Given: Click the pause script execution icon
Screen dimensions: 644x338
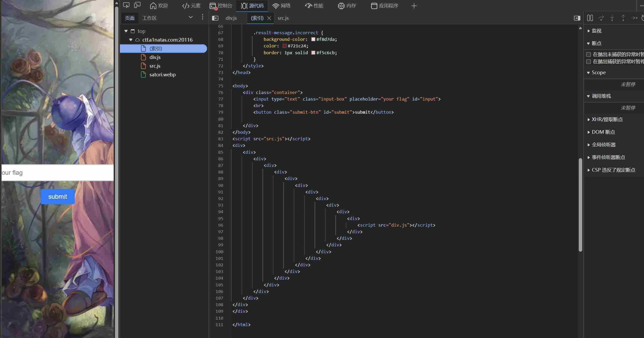Looking at the screenshot, I should pos(590,18).
